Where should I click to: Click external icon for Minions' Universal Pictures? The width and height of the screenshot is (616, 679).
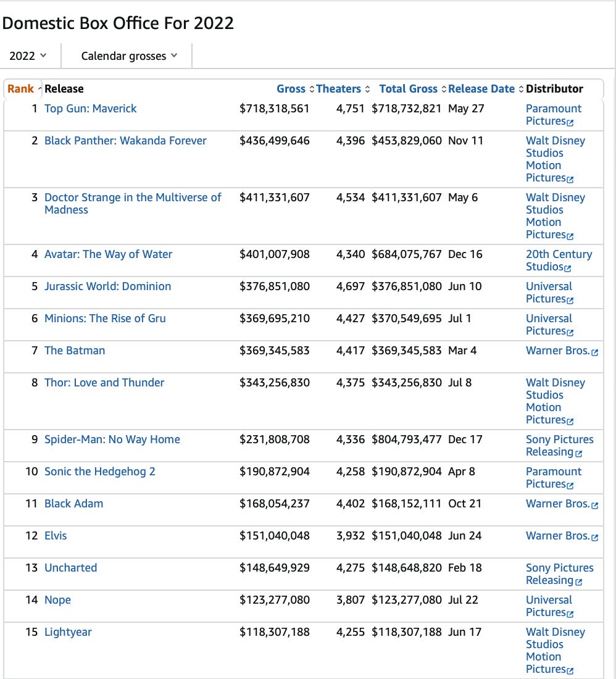coord(570,332)
